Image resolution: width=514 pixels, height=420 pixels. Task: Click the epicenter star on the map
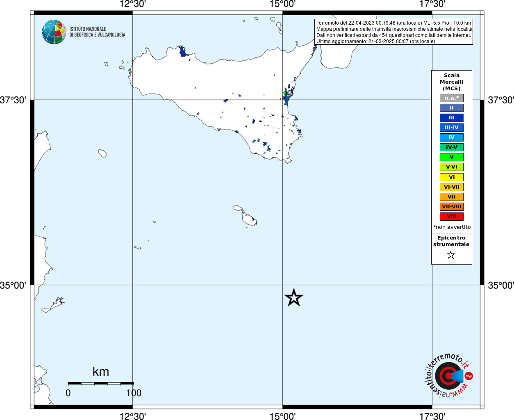(293, 297)
